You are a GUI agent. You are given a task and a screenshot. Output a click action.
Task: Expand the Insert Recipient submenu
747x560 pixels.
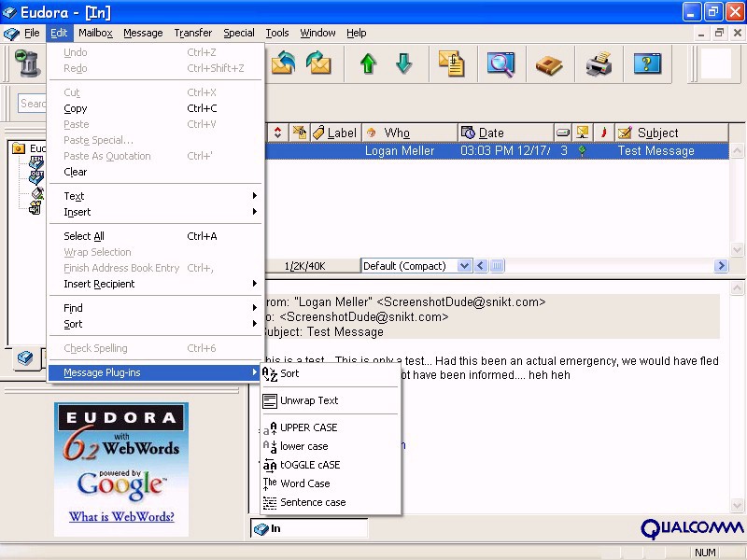point(155,284)
